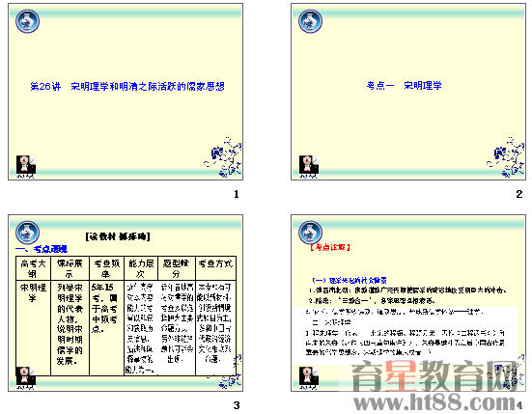The image size is (532, 414).
Task: Click the slide number 3 label
Action: (237, 405)
